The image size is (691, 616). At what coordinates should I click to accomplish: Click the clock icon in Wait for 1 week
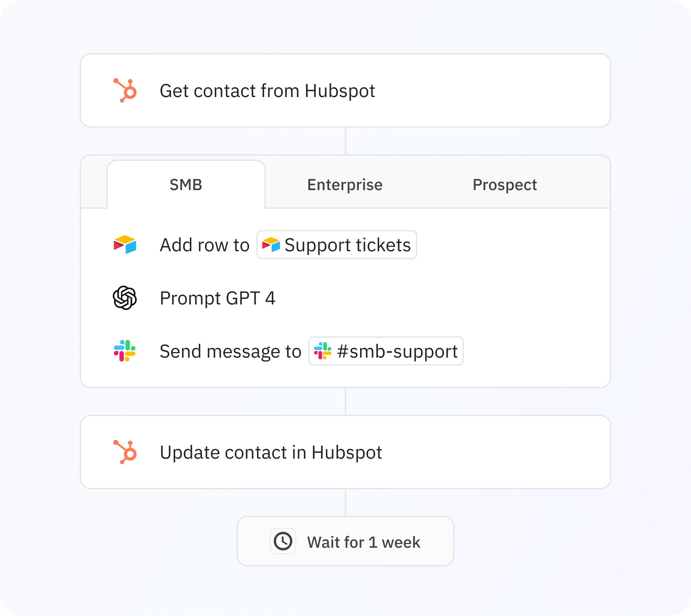coord(283,541)
